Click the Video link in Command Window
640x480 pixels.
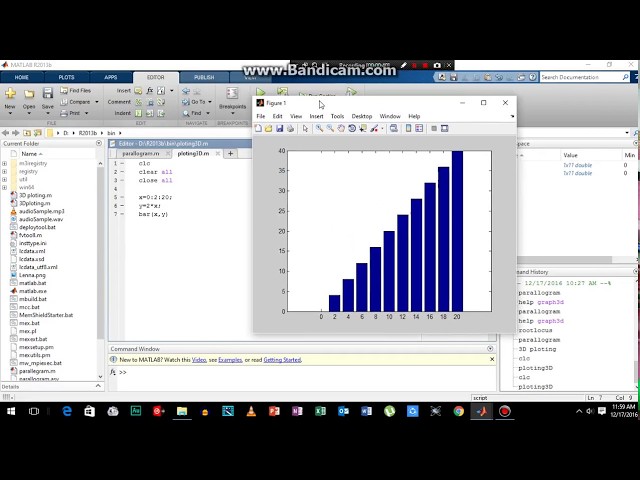pyautogui.click(x=199, y=360)
